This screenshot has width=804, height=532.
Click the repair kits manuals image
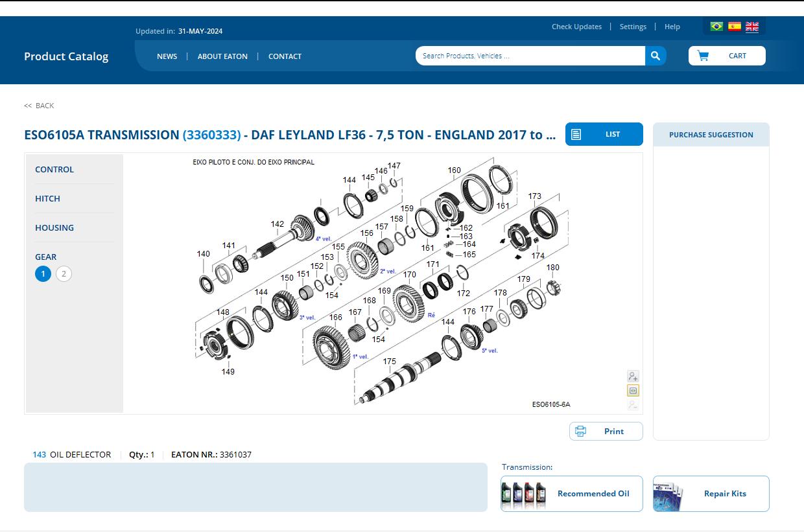point(668,496)
